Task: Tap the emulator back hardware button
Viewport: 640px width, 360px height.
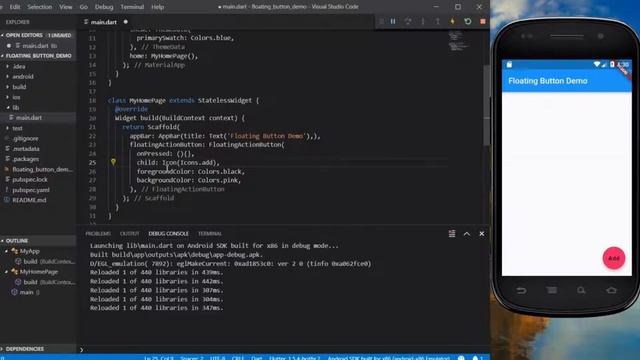Action: (521, 290)
